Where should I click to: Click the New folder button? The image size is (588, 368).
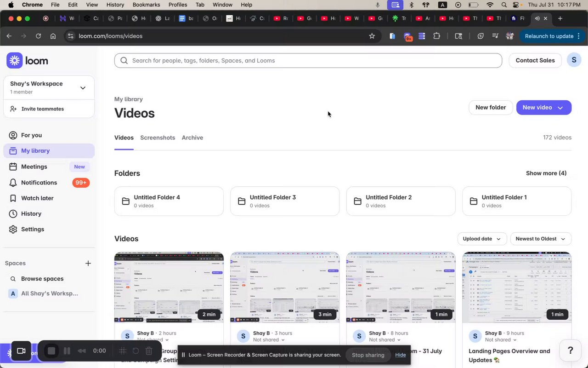pyautogui.click(x=491, y=108)
